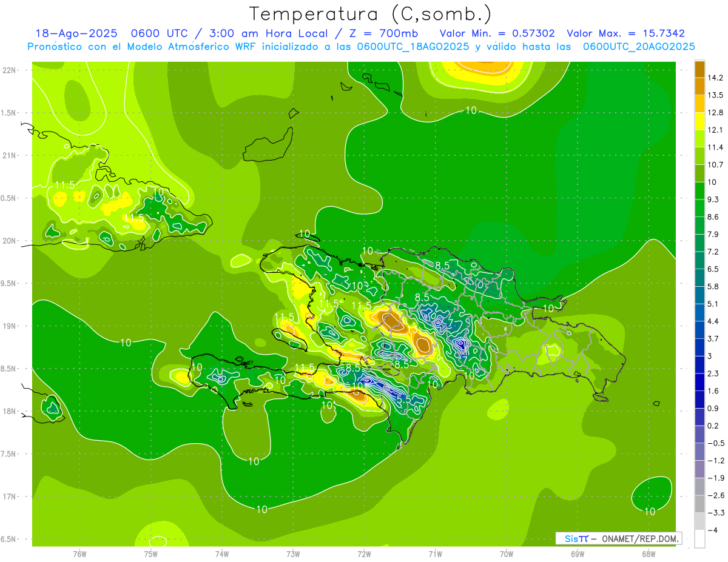This screenshot has width=728, height=562.
Task: Click the colorbar value '9.3'
Action: (714, 199)
